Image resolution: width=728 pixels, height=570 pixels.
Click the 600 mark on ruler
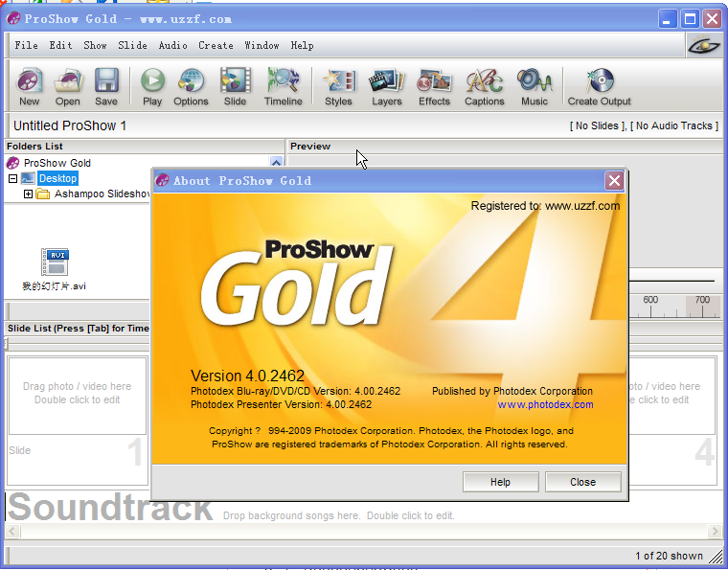650,300
